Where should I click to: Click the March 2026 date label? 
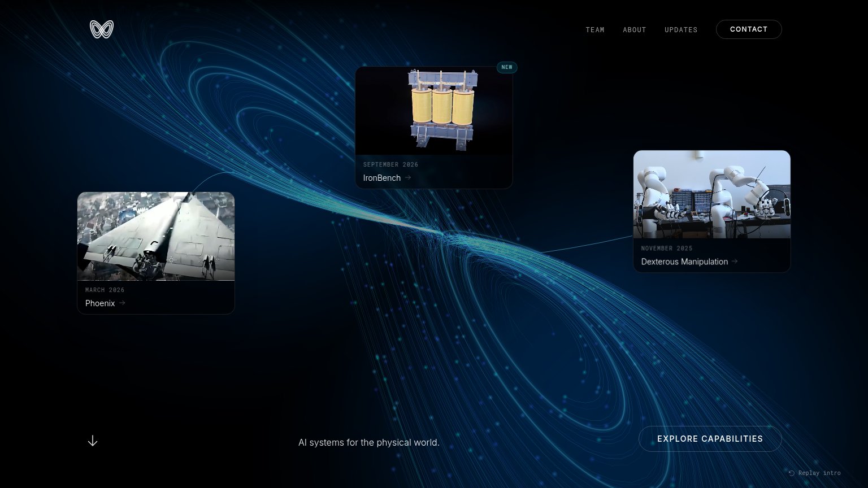click(105, 290)
